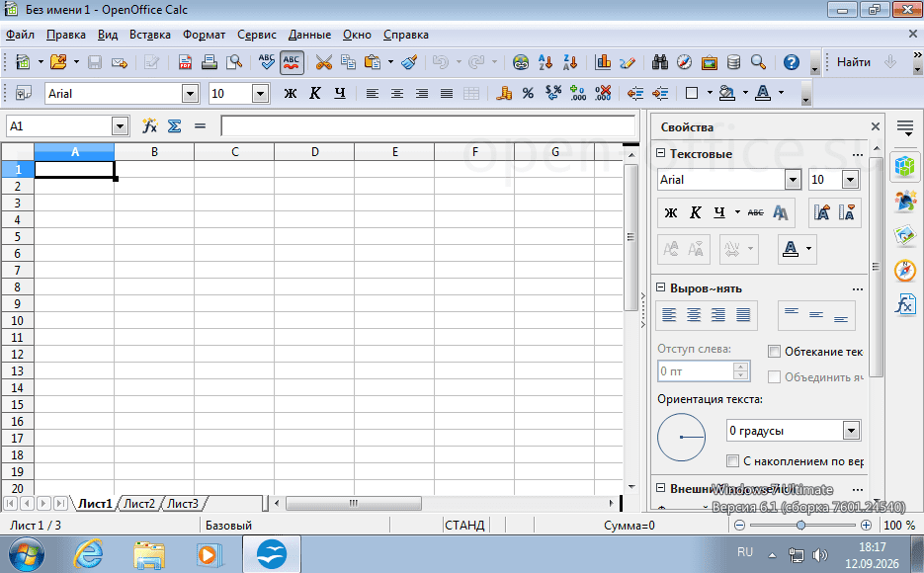Screen dimensions: 924x573
Task: Open the font name dropdown in formatting toolbar
Action: point(190,94)
